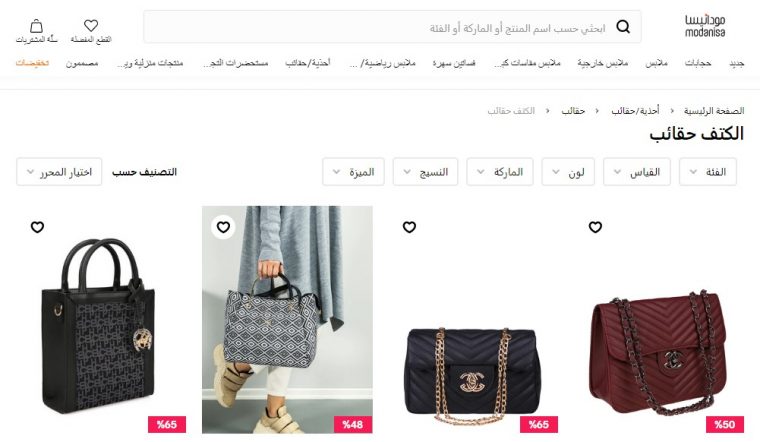Select the حجابات navigation menu item
The image size is (760, 442).
tap(698, 63)
